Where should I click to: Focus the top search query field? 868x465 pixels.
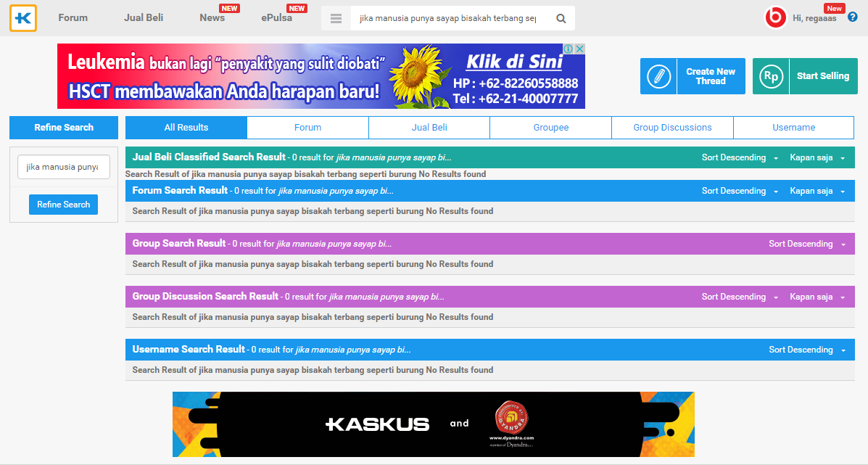pos(448,18)
